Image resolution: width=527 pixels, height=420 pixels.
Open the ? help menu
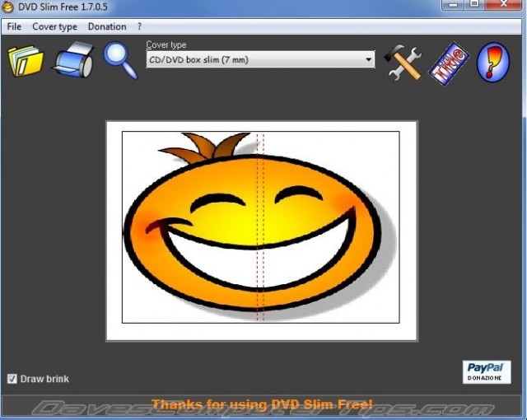(139, 26)
